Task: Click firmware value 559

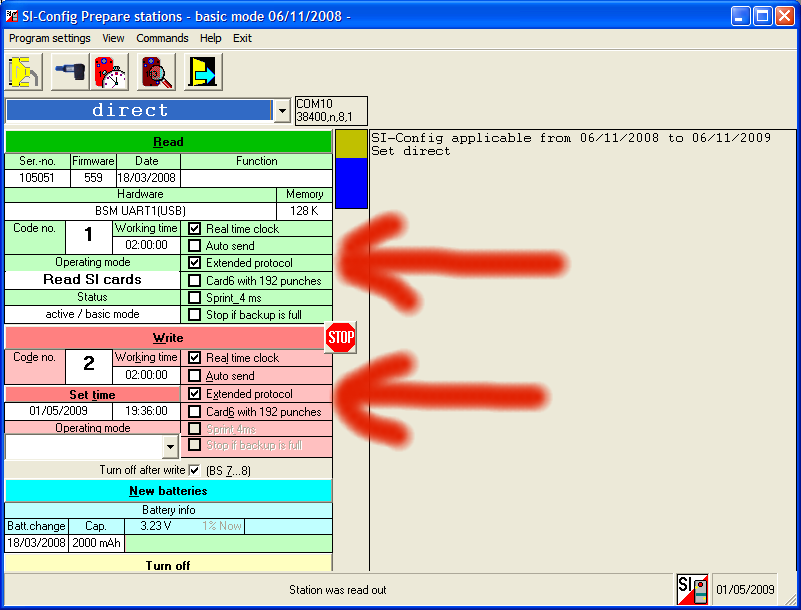Action: pos(93,178)
